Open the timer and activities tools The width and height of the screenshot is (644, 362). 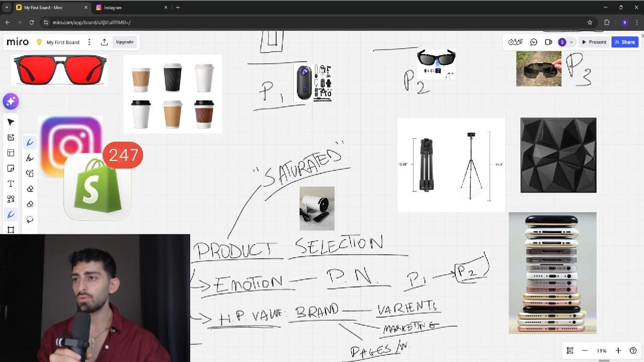coord(515,42)
